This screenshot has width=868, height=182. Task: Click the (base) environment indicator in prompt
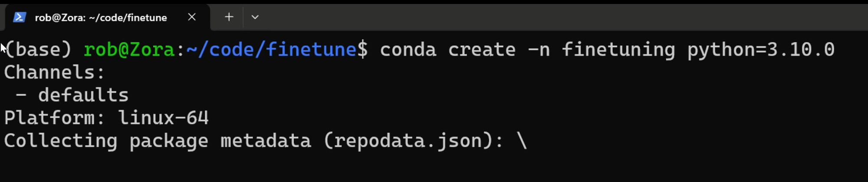pyautogui.click(x=38, y=50)
